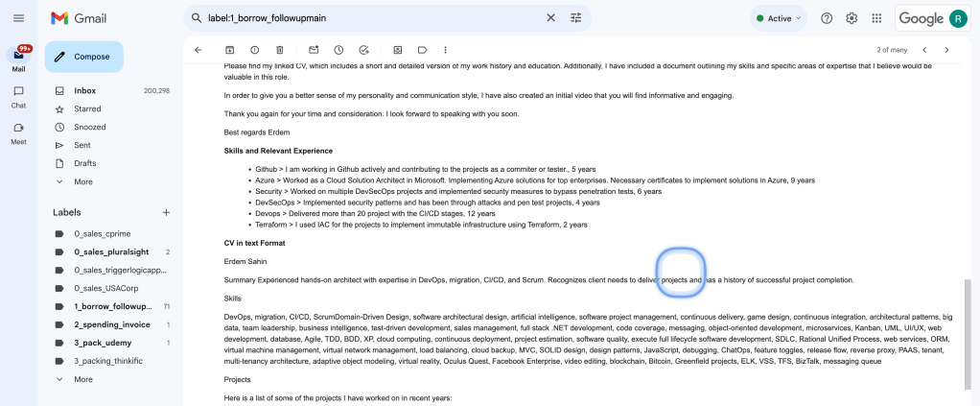
Task: Archive this email using the toolbar icon
Action: pos(230,50)
